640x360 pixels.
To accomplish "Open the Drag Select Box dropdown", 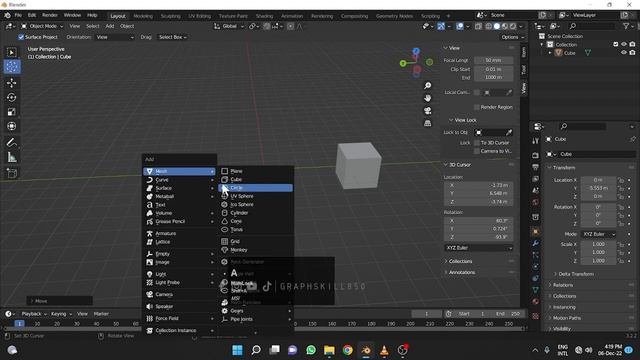I will coord(172,37).
